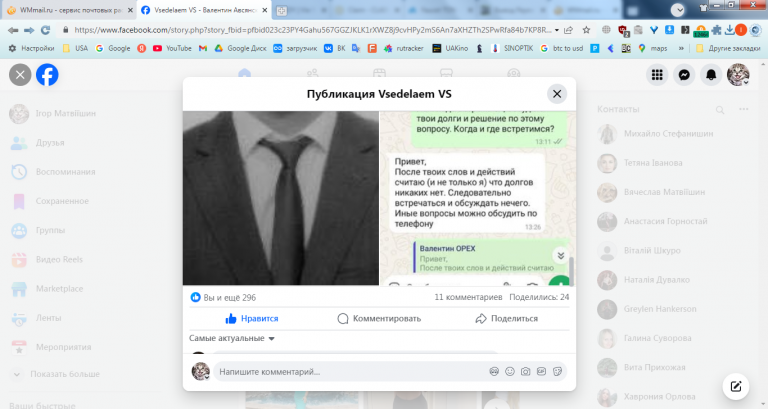Open chat with Михайло Стефанишин
Viewport: 768px width, 409px height.
[668, 134]
